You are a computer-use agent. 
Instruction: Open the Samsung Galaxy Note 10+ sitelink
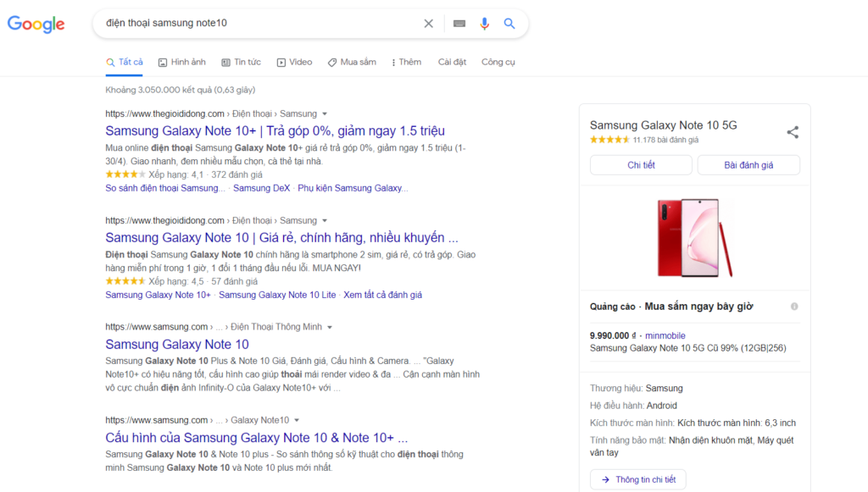coord(158,295)
